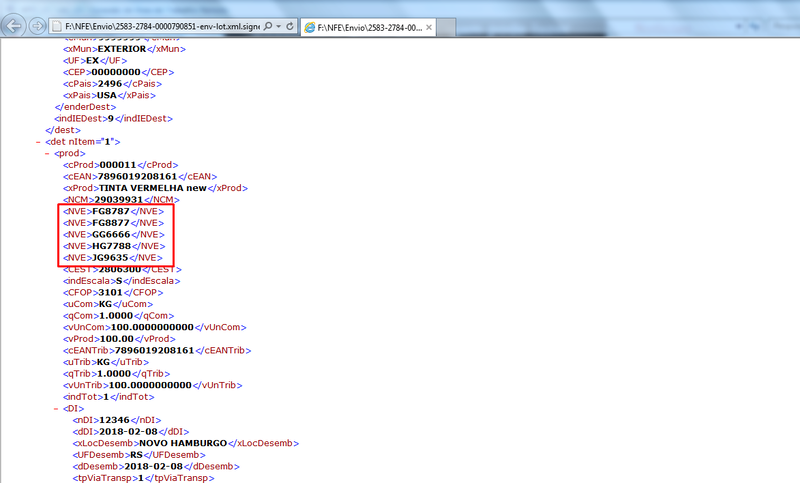
Task: Select the UFDesemb value RS
Action: pyautogui.click(x=136, y=455)
